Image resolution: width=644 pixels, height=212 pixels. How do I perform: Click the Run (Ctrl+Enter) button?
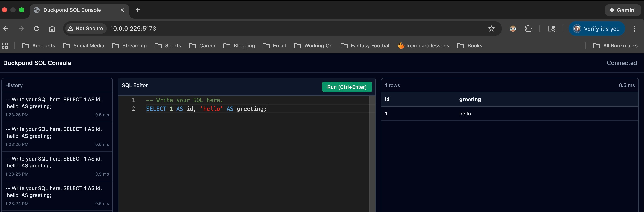coord(347,87)
